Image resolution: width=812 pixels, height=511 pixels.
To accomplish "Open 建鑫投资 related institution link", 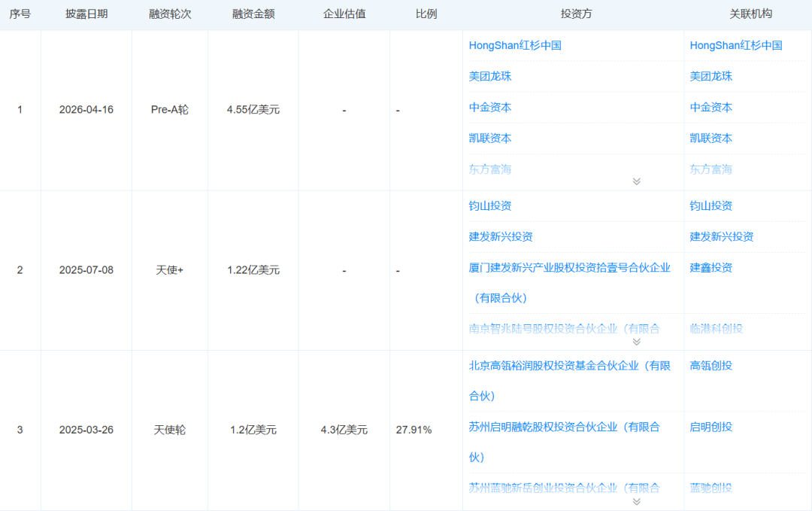I will 711,268.
